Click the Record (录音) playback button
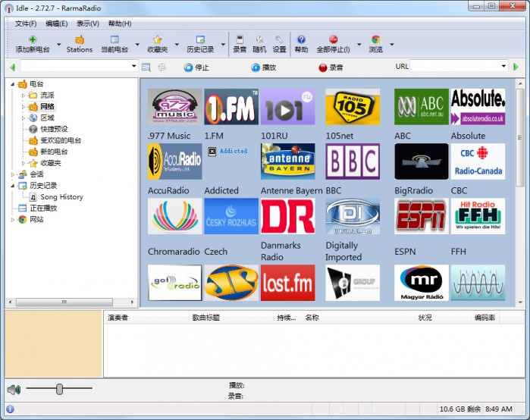The width and height of the screenshot is (530, 420). coord(331,67)
